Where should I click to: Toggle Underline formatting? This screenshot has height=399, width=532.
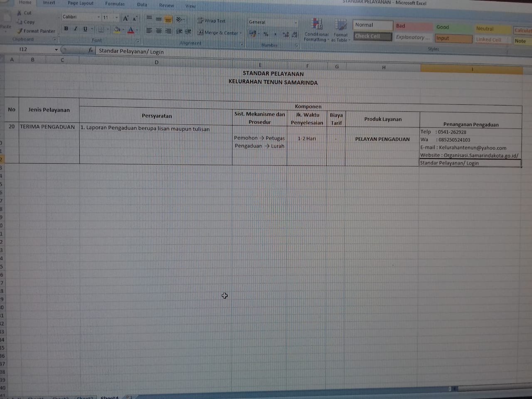pyautogui.click(x=85, y=29)
